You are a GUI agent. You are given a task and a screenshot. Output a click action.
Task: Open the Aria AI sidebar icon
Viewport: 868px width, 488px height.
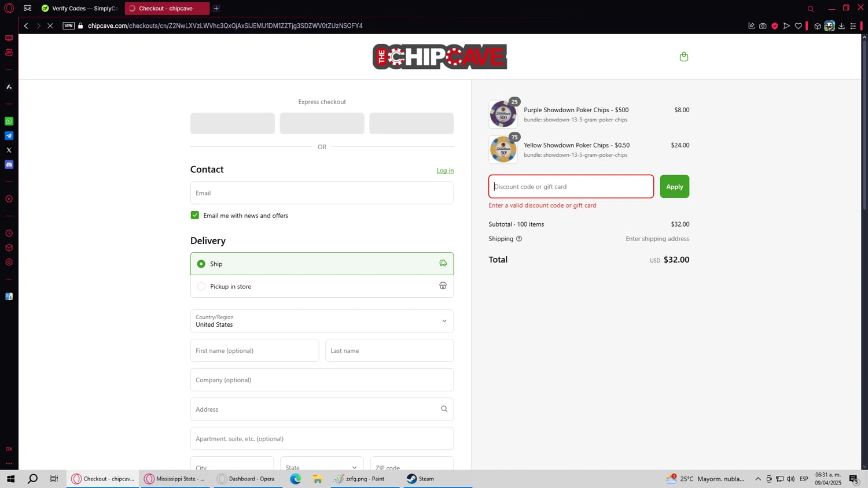click(9, 87)
